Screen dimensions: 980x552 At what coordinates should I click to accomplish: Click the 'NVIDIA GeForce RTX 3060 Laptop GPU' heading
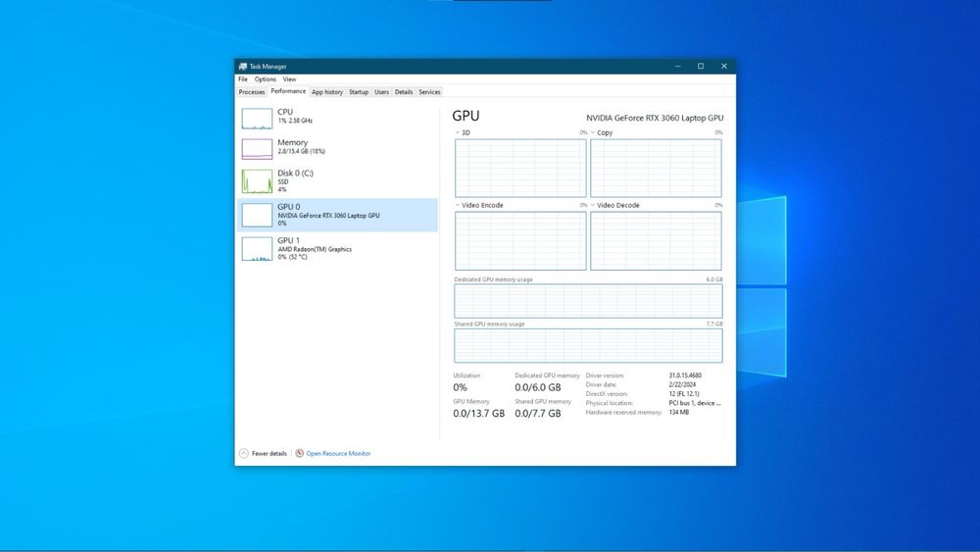(x=655, y=118)
